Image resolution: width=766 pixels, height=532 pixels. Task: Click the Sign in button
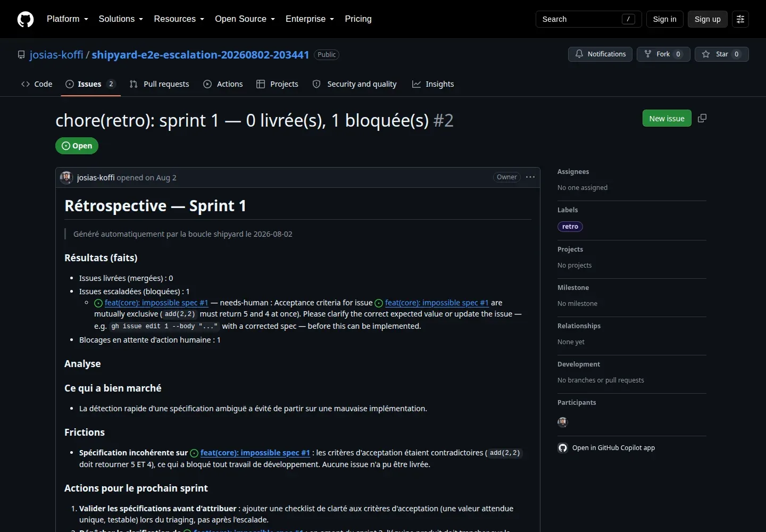664,19
